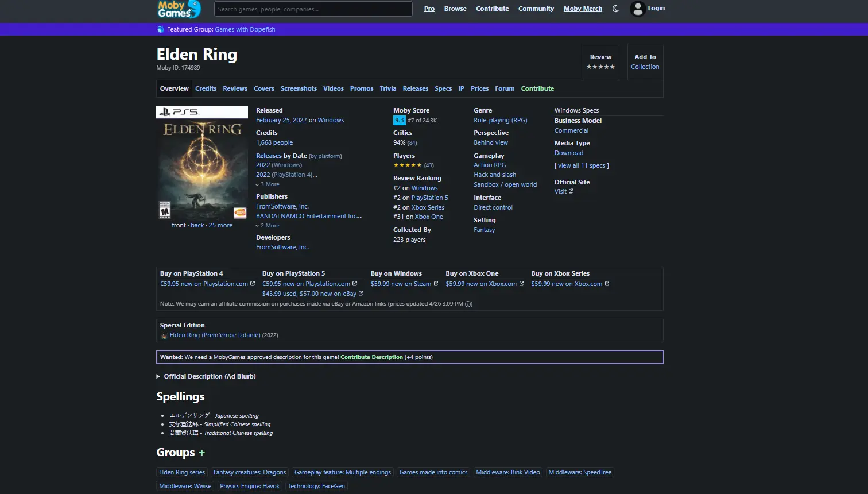Open FromSoftware, Inc. developer link
The width and height of the screenshot is (868, 494).
point(282,247)
